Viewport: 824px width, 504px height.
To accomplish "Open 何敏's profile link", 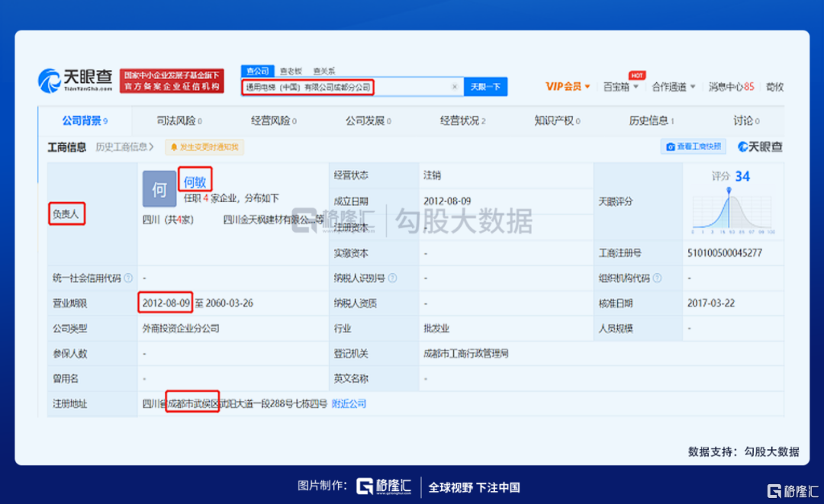I will pos(195,181).
